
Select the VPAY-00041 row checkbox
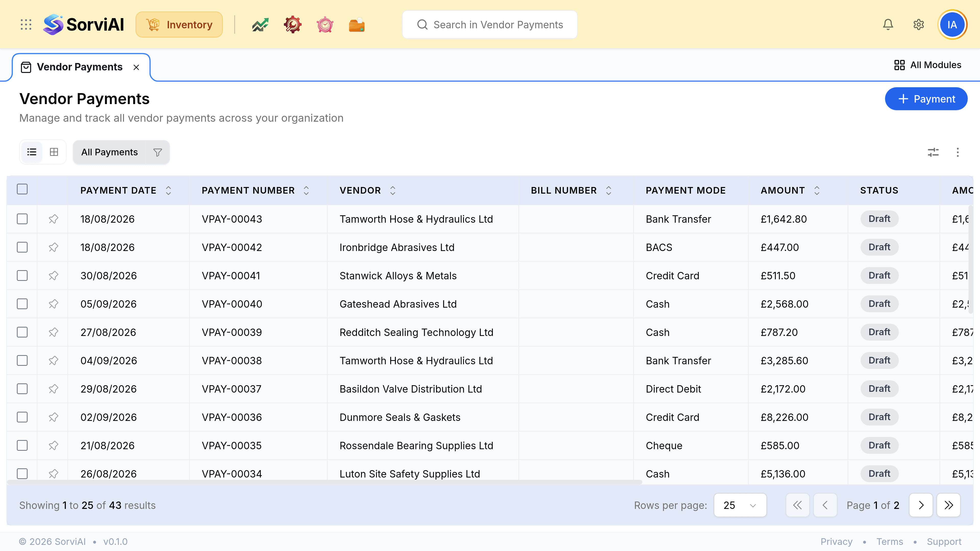point(22,276)
